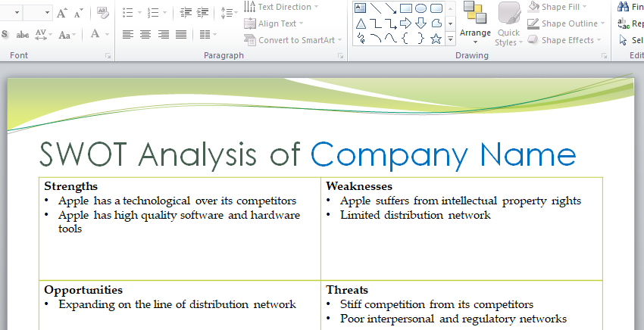
Task: Click the slide title SWOT Analysis
Action: 308,154
